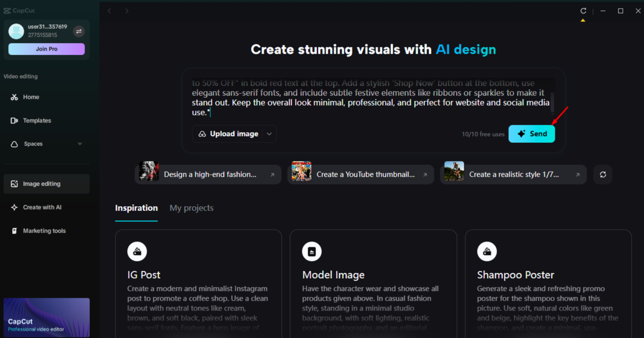Click the CapCut logo

click(18, 10)
